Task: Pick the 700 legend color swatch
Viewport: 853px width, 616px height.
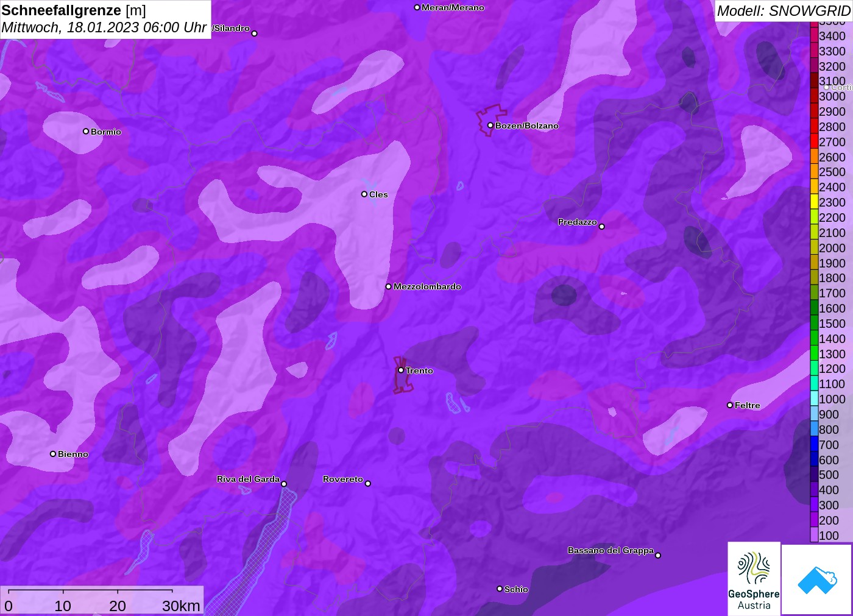Action: click(814, 445)
